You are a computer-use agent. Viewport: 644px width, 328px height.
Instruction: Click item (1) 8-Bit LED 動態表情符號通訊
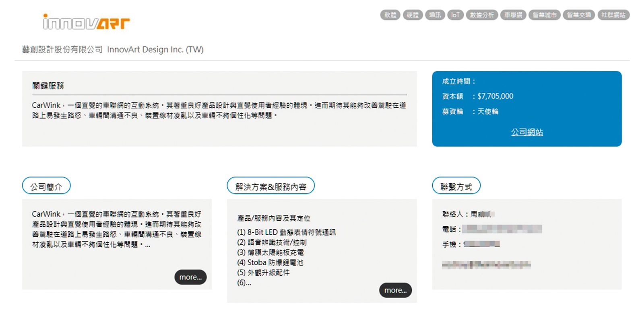click(286, 232)
